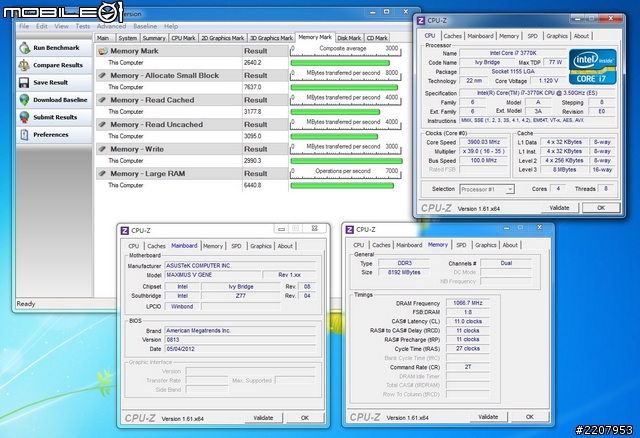Screen dimensions: 640x438
Task: Click the Submit Results globe icon
Action: coord(24,117)
